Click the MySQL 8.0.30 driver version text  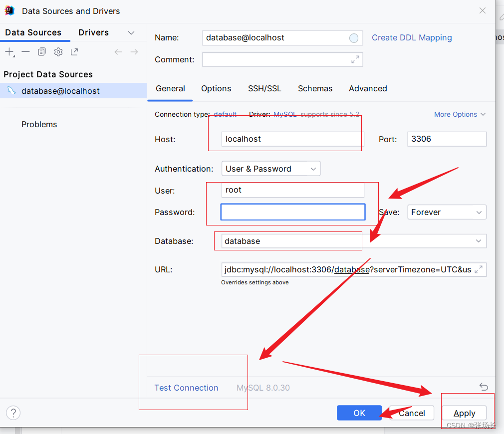[263, 388]
